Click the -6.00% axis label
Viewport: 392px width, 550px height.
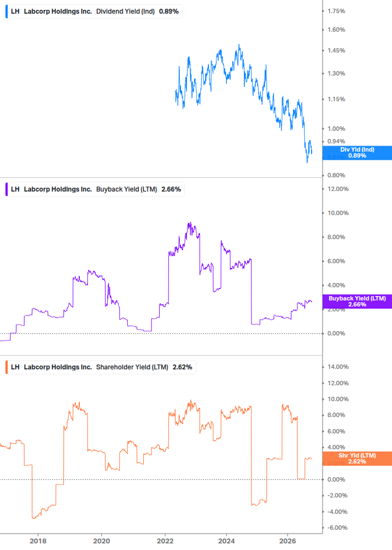point(337,528)
